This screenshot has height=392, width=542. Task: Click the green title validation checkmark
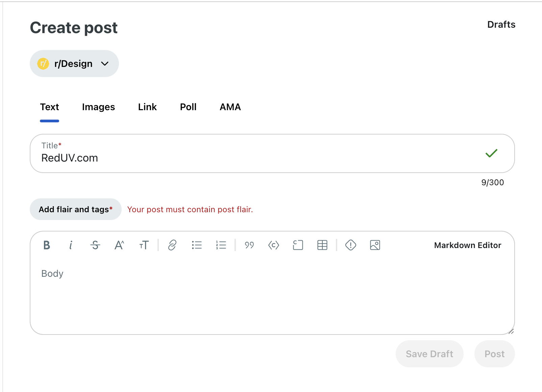tap(491, 153)
